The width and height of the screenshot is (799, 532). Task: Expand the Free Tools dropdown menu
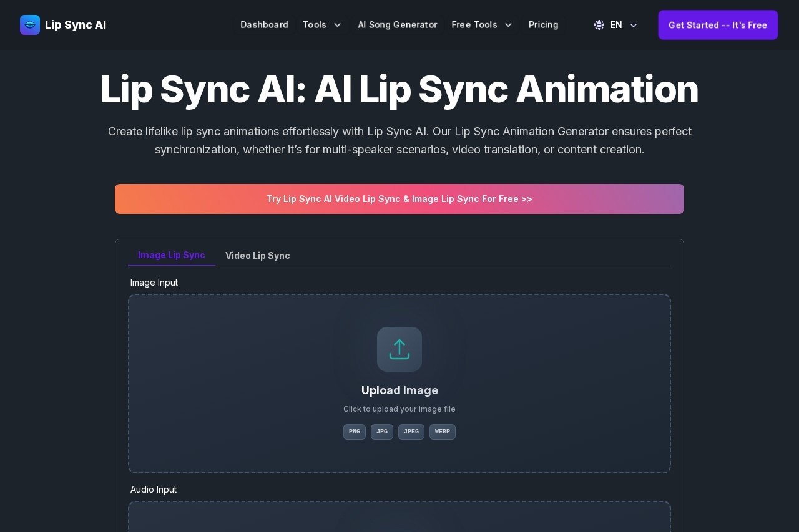pos(482,25)
